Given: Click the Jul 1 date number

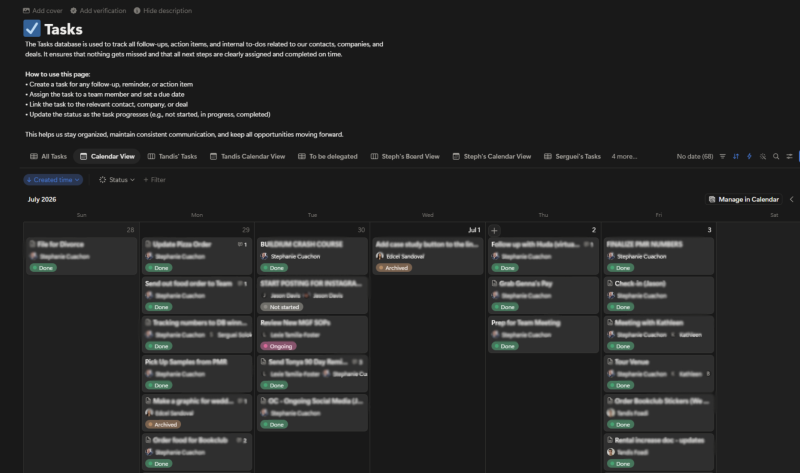Looking at the screenshot, I should [474, 230].
